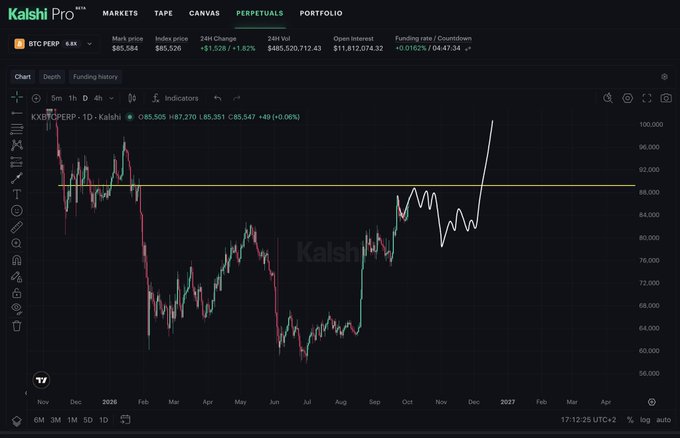Open the Indicators dialog
680x438 pixels.
(x=175, y=98)
